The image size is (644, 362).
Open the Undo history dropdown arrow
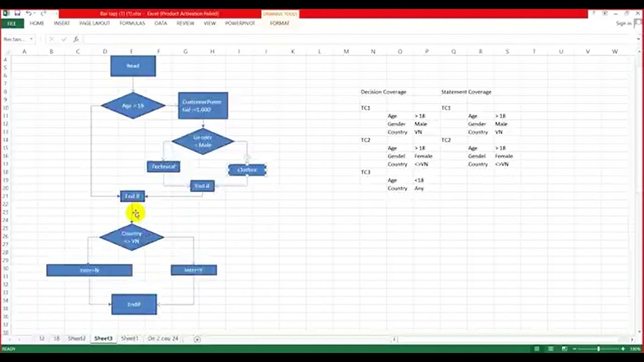35,14
